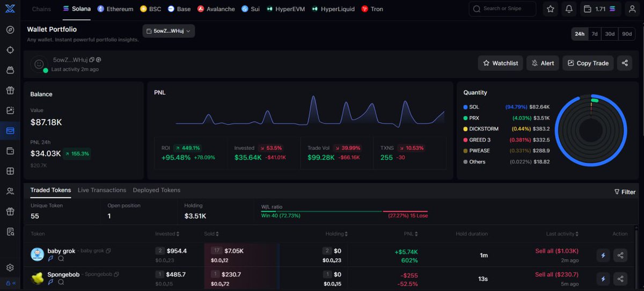644x291 pixels.
Task: Copy the Spongebob token address
Action: point(116,274)
